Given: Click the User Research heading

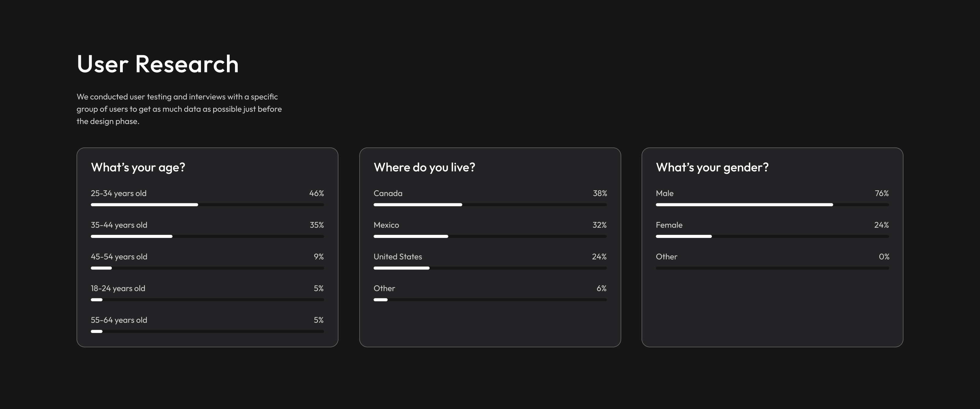Looking at the screenshot, I should (x=157, y=63).
